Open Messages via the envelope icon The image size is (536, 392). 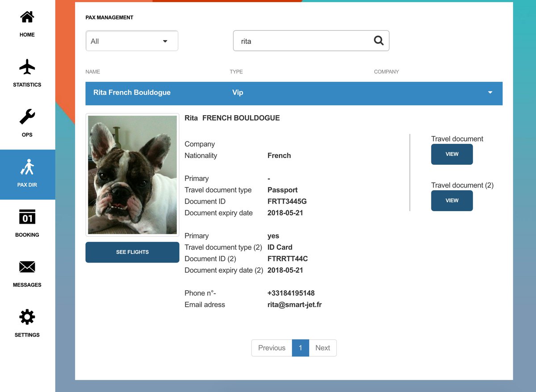pyautogui.click(x=27, y=267)
